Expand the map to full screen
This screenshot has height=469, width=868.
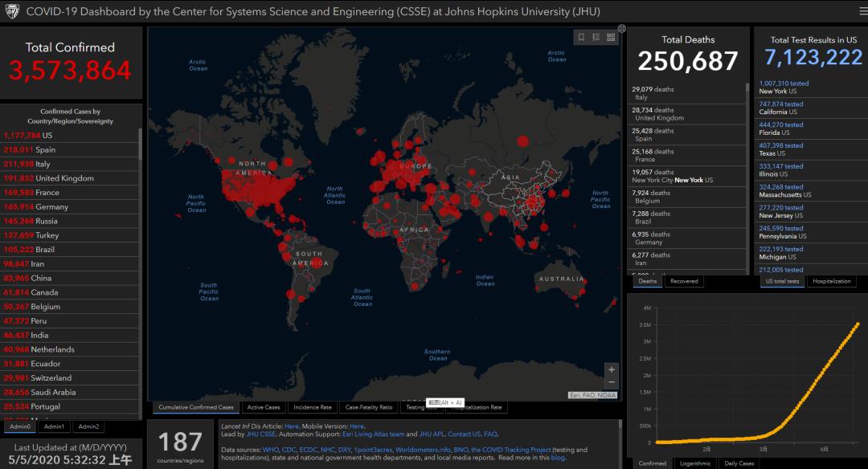tap(621, 29)
